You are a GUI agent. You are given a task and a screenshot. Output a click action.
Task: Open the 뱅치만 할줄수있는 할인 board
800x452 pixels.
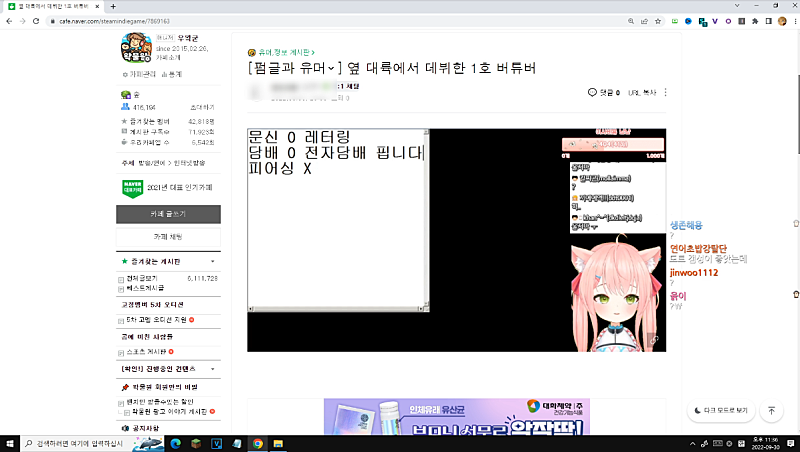click(160, 402)
